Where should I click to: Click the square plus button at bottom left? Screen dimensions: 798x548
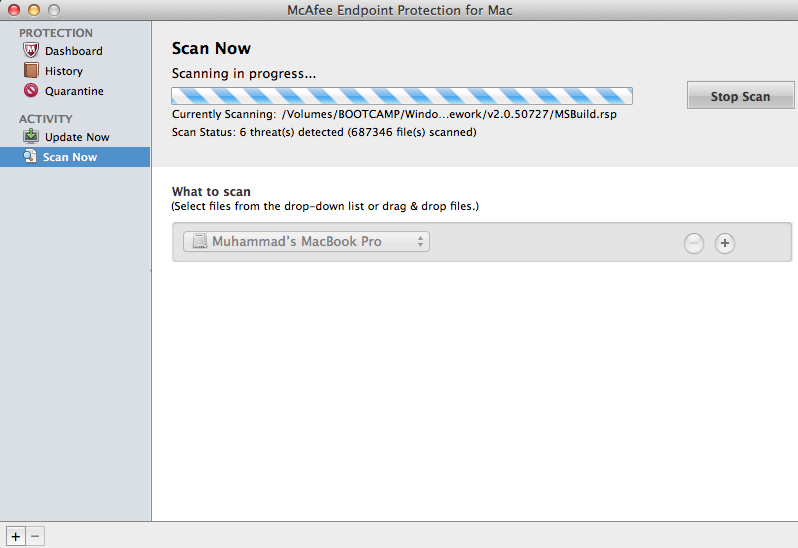tap(16, 536)
